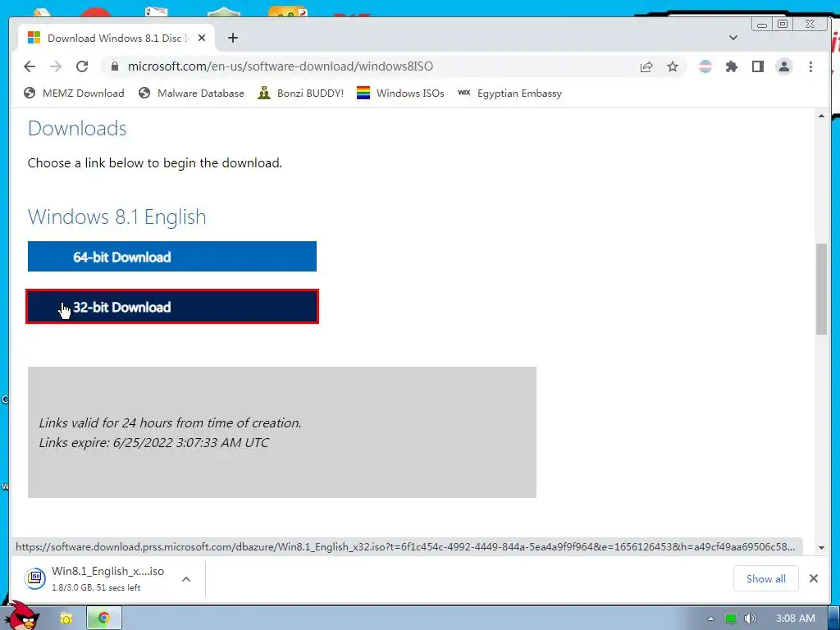Image resolution: width=840 pixels, height=630 pixels.
Task: Open a new browser tab
Action: [232, 38]
